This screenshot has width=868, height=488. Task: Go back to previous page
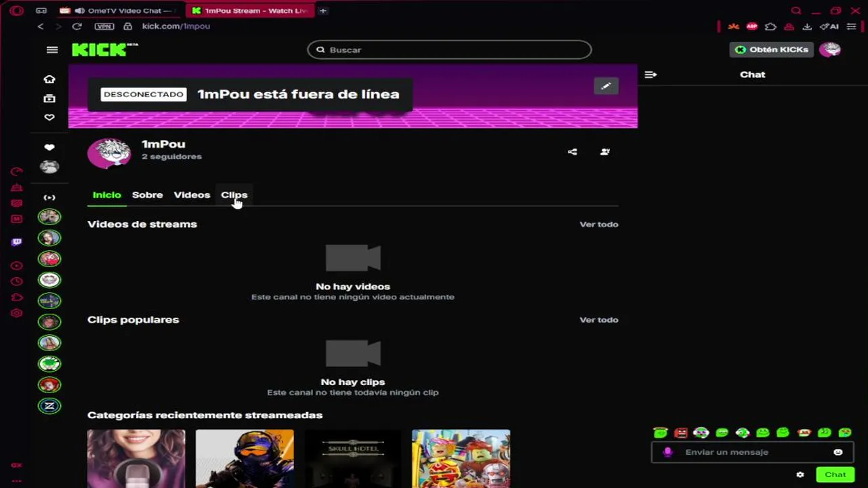[x=41, y=26]
